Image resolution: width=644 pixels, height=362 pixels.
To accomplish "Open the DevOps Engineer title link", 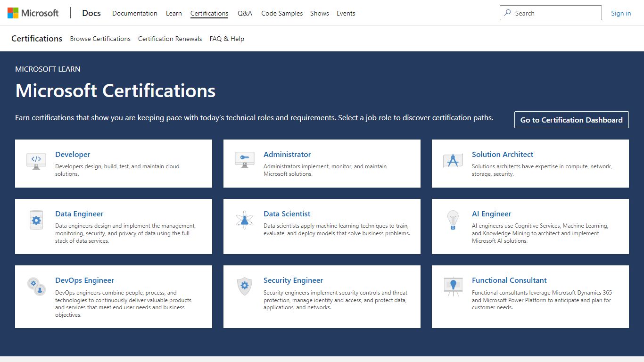I will pyautogui.click(x=85, y=280).
